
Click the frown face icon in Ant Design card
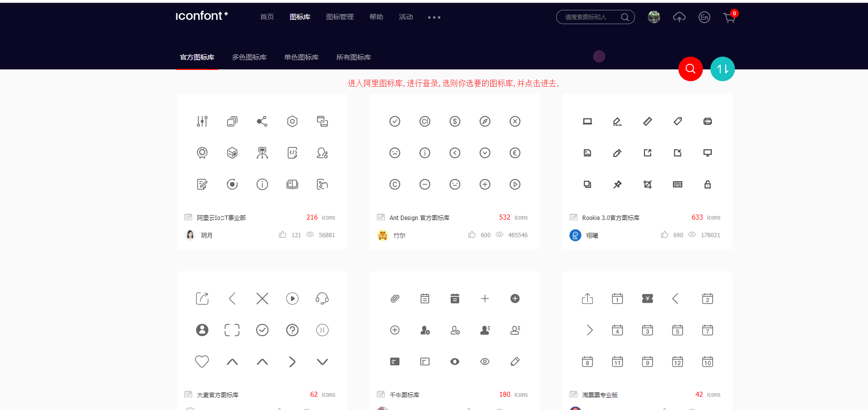point(395,153)
